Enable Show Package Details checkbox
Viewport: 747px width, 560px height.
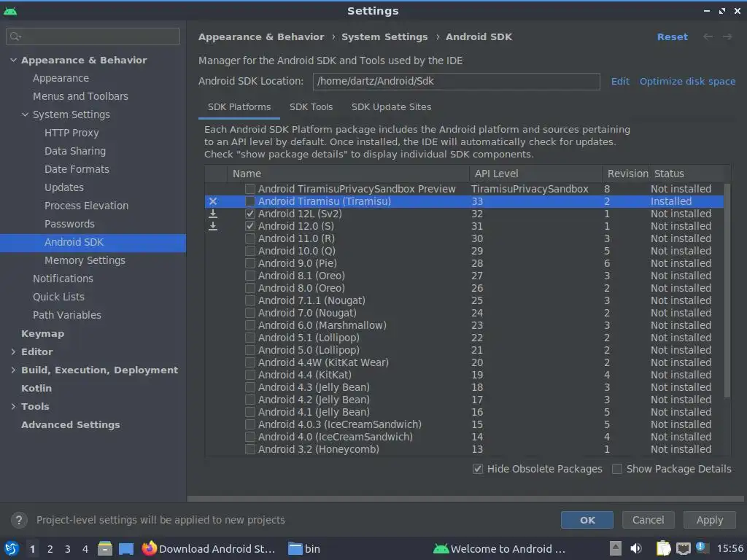(x=617, y=469)
